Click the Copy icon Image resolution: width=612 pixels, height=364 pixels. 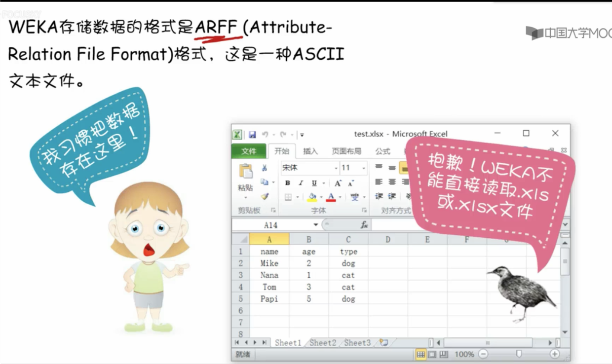(x=265, y=182)
